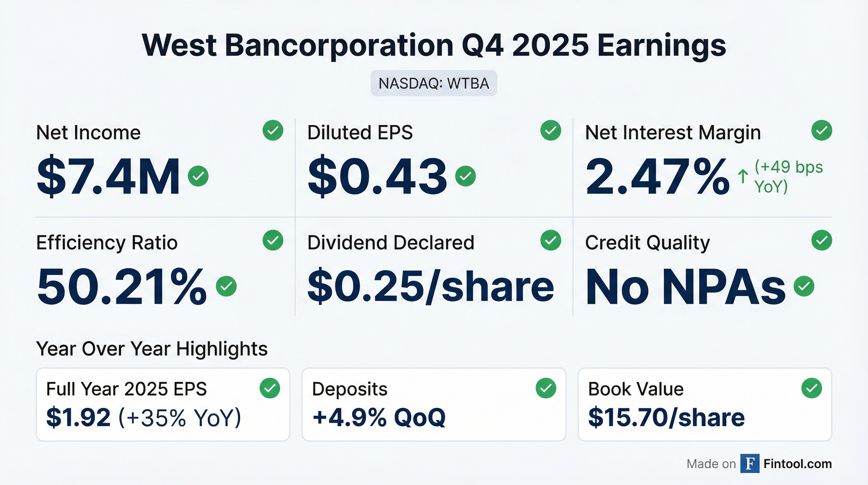
Task: Click the Year Over Year Highlights heading
Action: (152, 348)
